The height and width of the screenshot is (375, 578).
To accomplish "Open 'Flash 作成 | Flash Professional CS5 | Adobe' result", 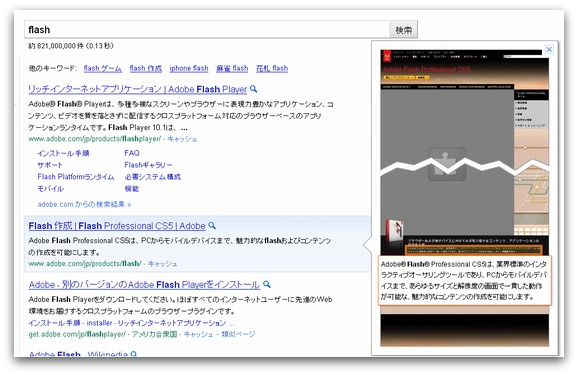I will pyautogui.click(x=117, y=226).
